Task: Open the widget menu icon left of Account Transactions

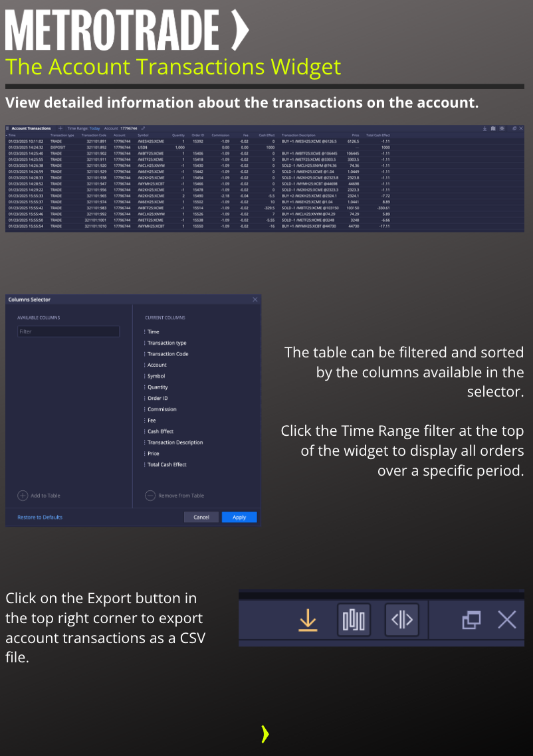Action: pyautogui.click(x=7, y=129)
